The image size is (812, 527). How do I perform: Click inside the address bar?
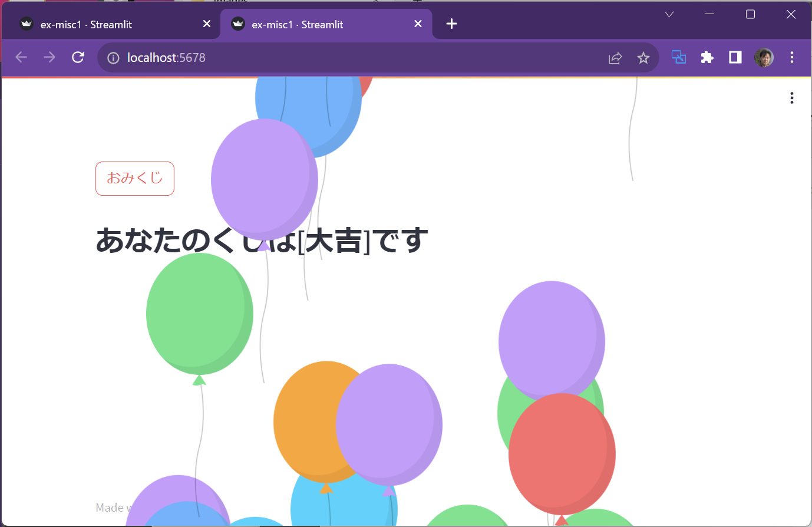(x=295, y=57)
